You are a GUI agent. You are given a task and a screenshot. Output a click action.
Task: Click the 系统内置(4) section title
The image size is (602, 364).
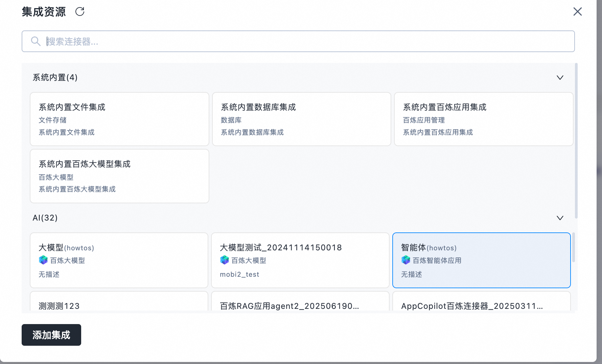click(x=55, y=77)
